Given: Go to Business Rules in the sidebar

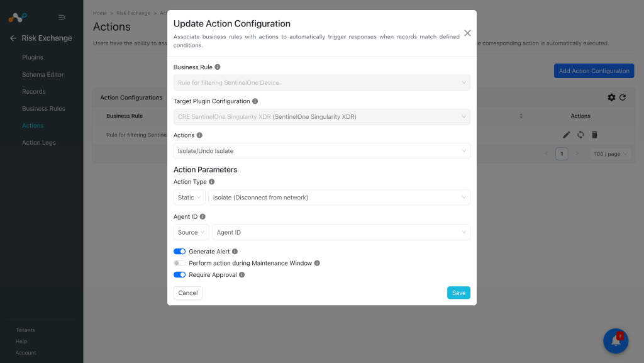Looking at the screenshot, I should click(43, 108).
